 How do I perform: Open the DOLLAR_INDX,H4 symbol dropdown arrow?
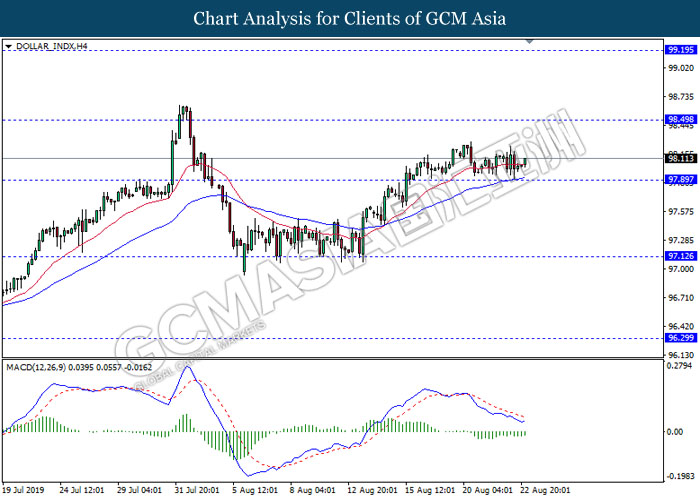click(x=8, y=46)
